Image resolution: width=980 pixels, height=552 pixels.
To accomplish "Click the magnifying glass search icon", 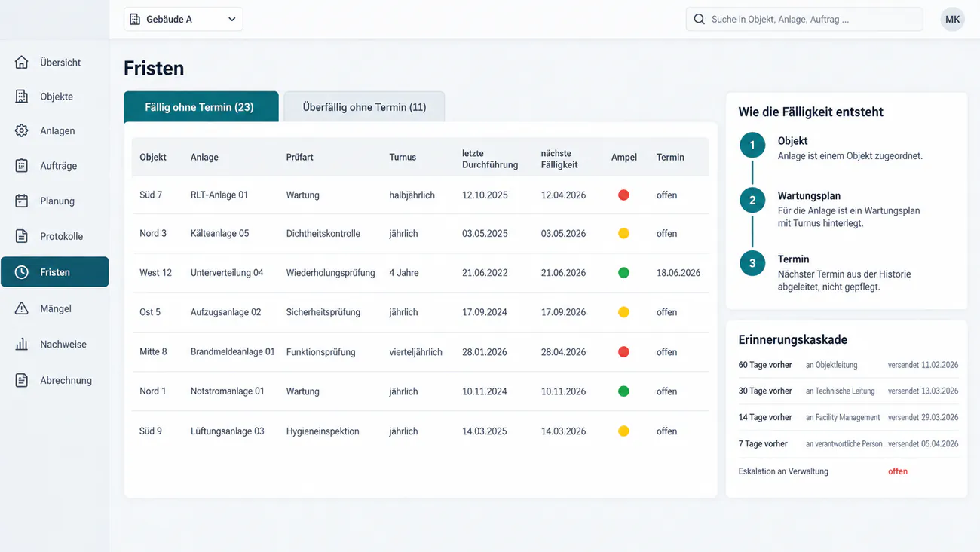I will tap(699, 19).
